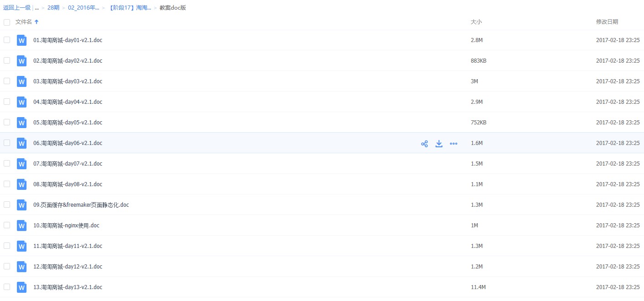The width and height of the screenshot is (644, 301).
Task: Navigate to the 28期 breadcrumb folder
Action: pyautogui.click(x=53, y=8)
